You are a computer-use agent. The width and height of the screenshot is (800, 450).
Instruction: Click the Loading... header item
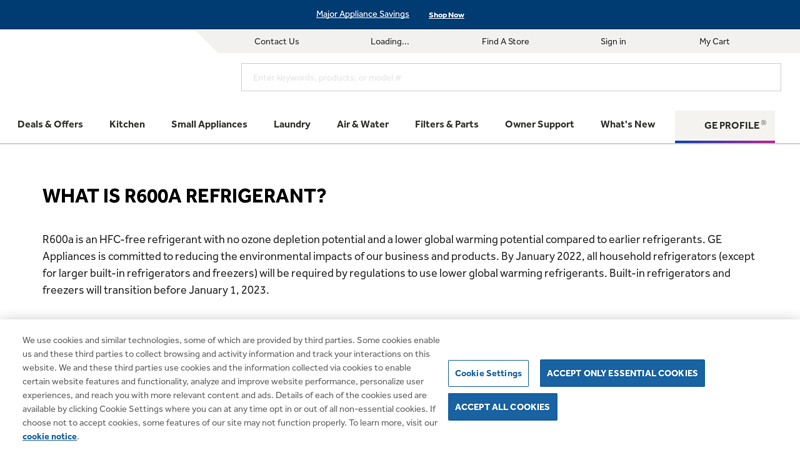click(x=390, y=41)
